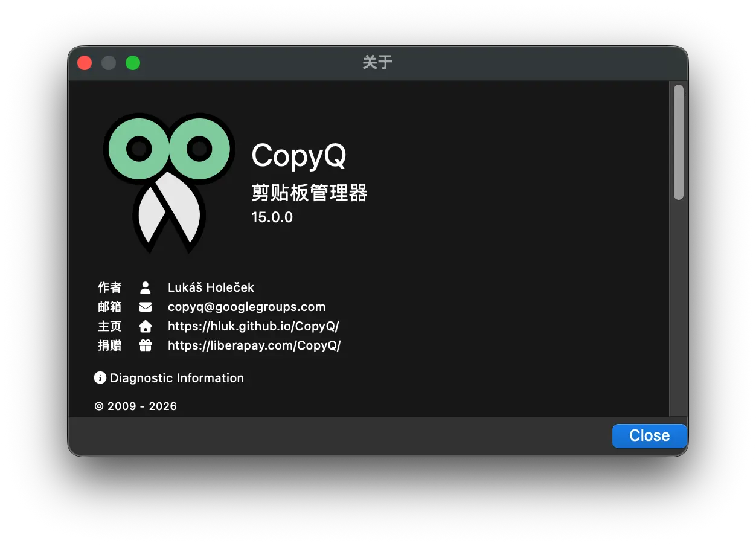Click the home icon beside 主页

point(145,326)
